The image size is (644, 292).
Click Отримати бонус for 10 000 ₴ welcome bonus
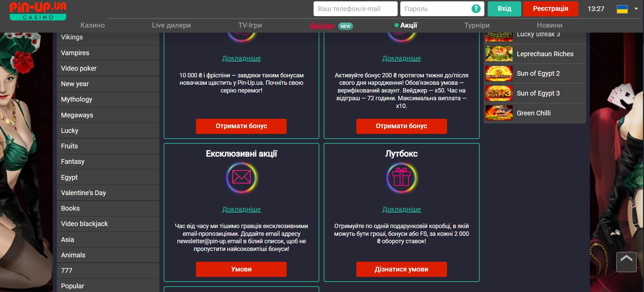pyautogui.click(x=241, y=126)
